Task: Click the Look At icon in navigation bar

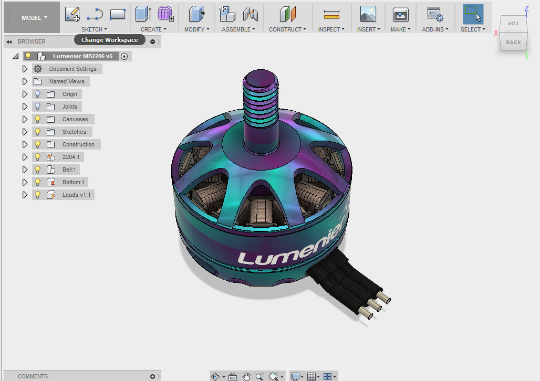Action: 232,377
